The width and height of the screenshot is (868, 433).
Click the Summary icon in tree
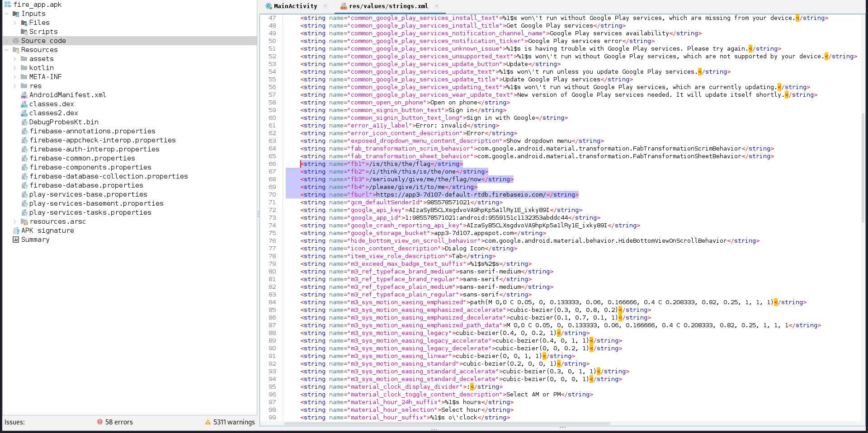click(16, 240)
